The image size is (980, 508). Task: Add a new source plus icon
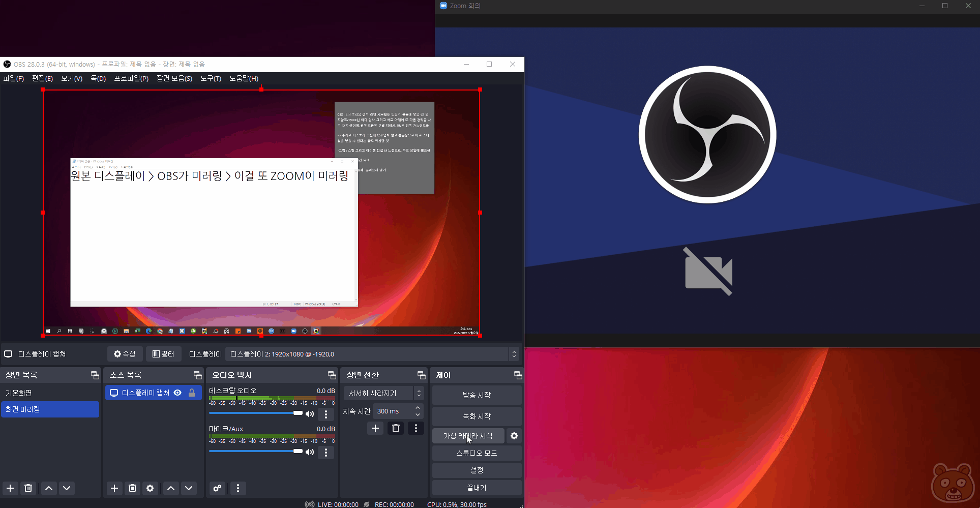[114, 488]
